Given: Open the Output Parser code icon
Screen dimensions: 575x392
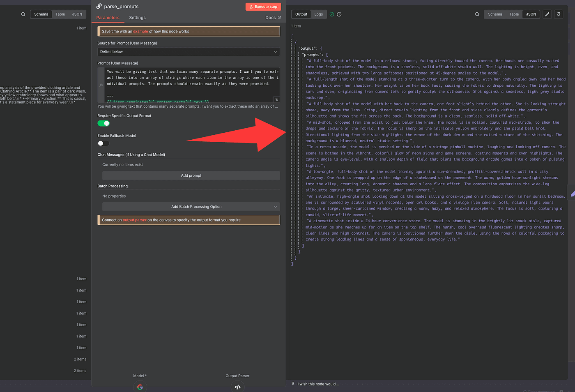Looking at the screenshot, I should pos(237,387).
